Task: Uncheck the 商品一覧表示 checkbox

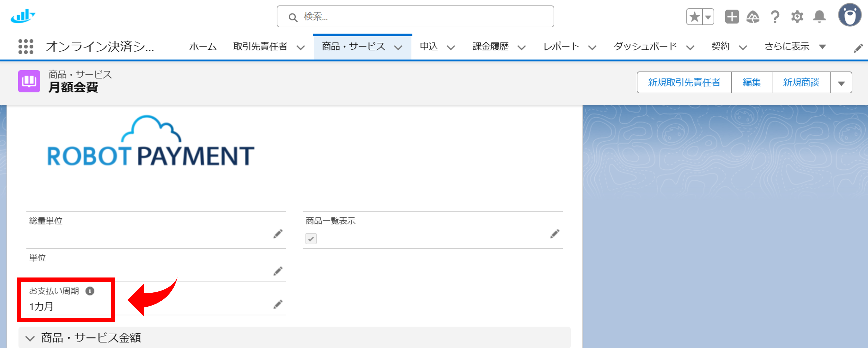Action: [x=311, y=239]
